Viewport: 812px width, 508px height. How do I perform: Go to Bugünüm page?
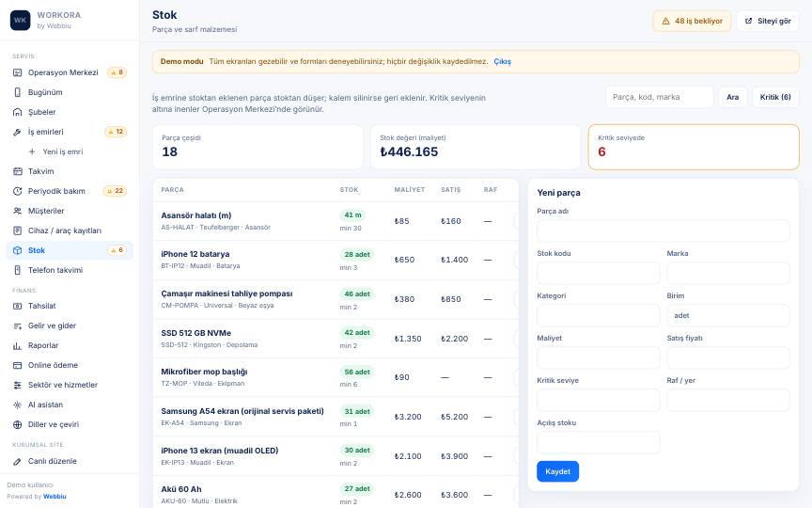[70, 92]
